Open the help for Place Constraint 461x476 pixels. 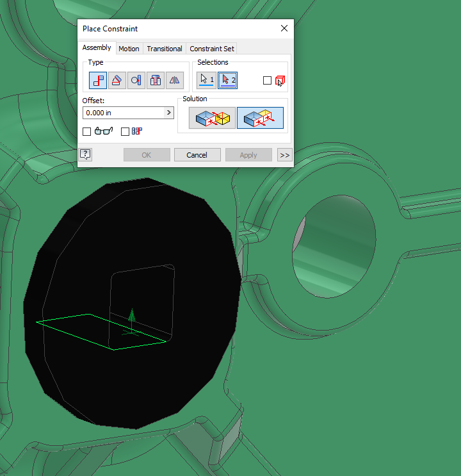coord(86,155)
